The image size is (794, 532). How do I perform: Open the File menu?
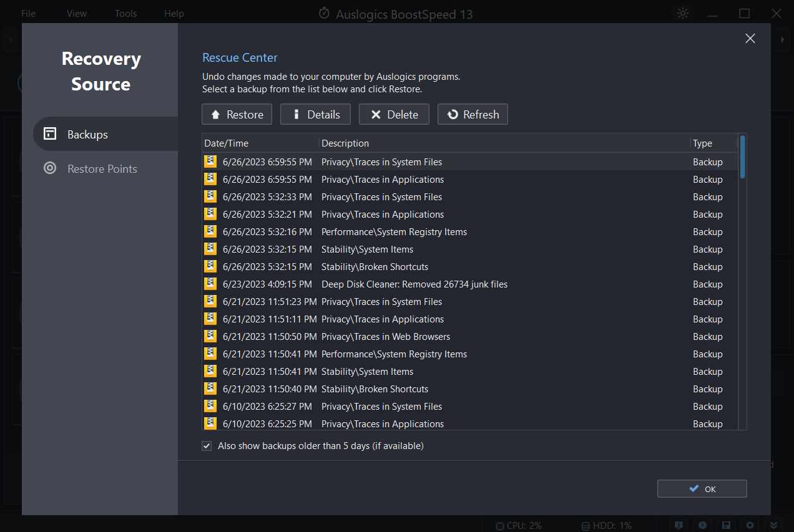[29, 13]
